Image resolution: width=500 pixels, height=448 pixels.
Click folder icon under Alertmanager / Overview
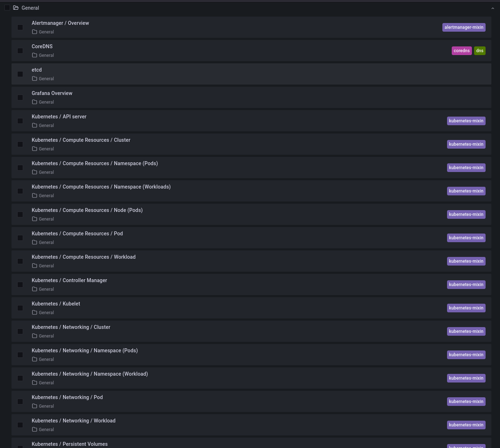pyautogui.click(x=35, y=32)
